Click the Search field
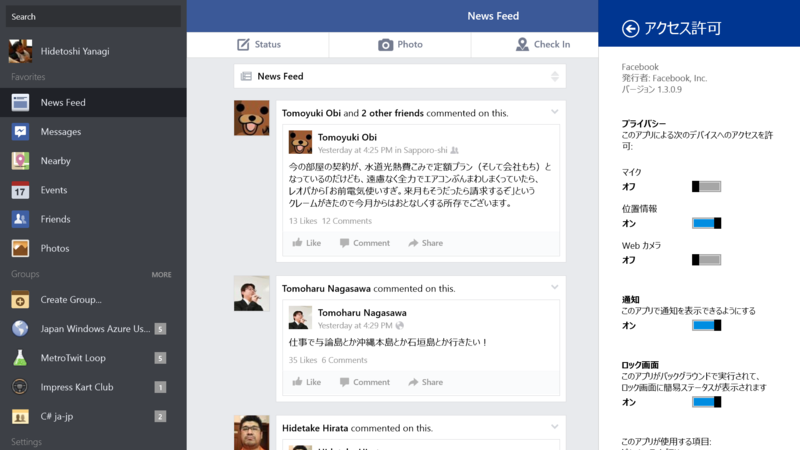 pyautogui.click(x=93, y=16)
